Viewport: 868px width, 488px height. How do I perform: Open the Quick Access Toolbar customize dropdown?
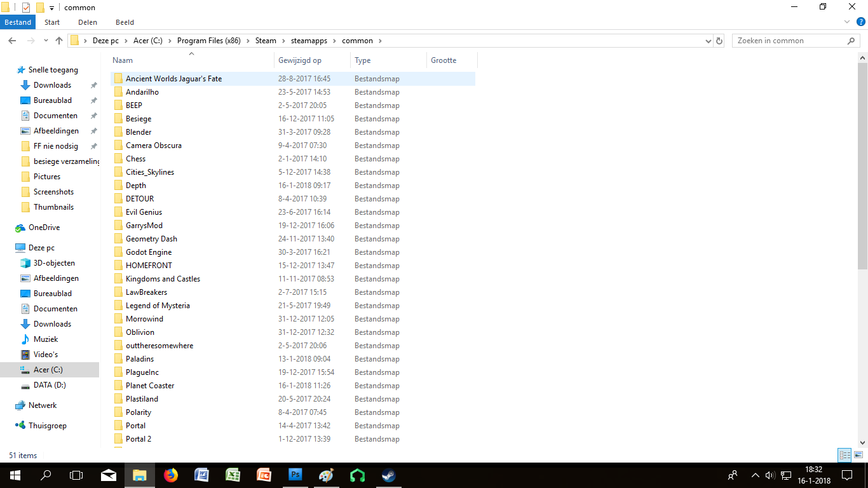point(51,8)
